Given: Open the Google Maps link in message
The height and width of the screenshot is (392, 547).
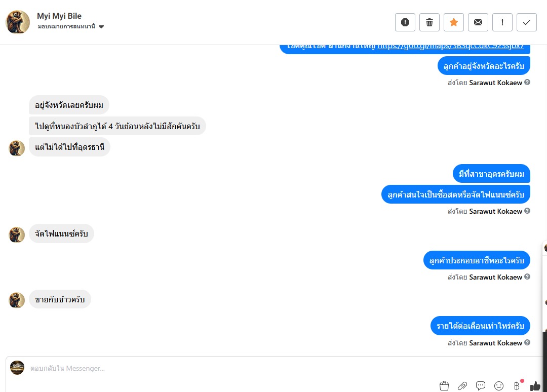Looking at the screenshot, I should click(450, 46).
